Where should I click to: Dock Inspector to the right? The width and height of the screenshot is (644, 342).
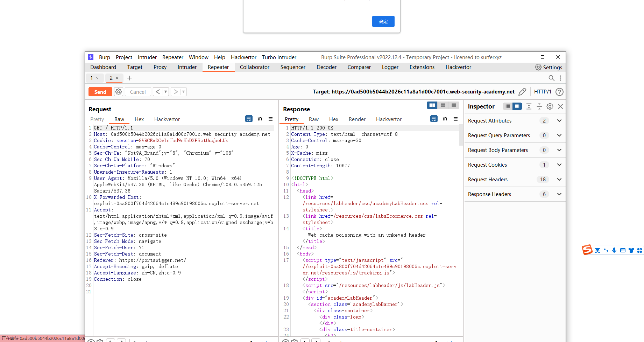pyautogui.click(x=517, y=106)
